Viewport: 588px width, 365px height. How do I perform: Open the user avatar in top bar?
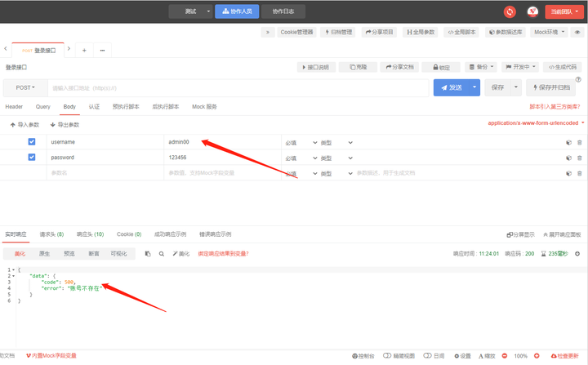click(532, 11)
